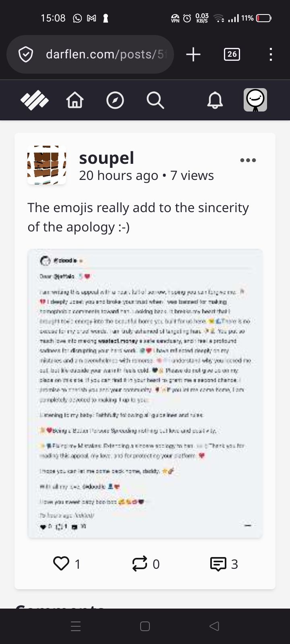Tap the Android recent apps menu button
The height and width of the screenshot is (644, 290).
pos(76,626)
